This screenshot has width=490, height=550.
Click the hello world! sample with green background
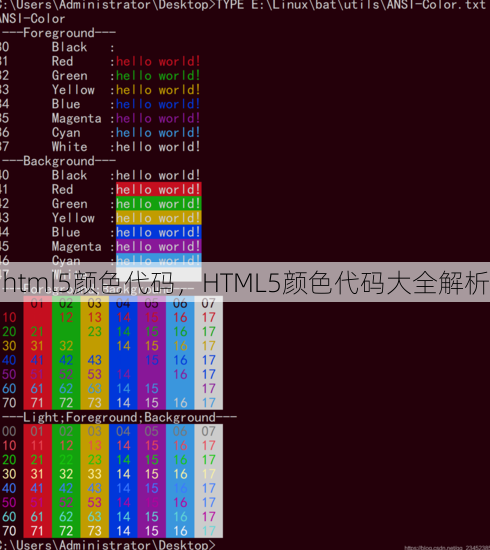click(159, 204)
